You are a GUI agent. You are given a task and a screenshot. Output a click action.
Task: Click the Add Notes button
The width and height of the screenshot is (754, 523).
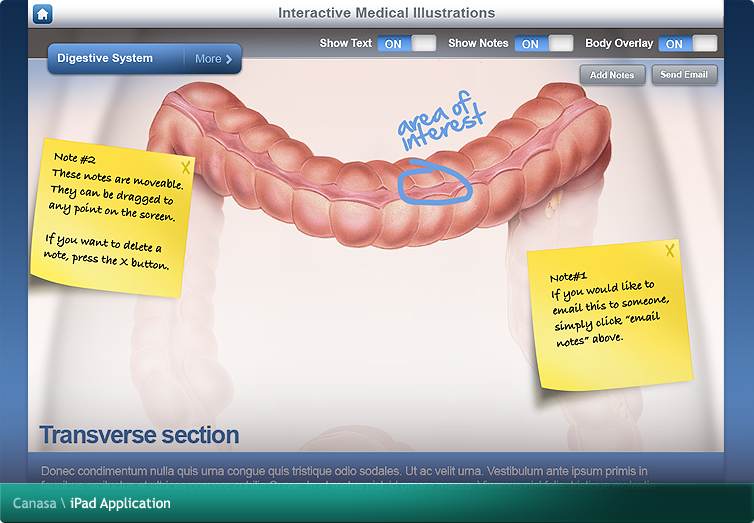612,75
